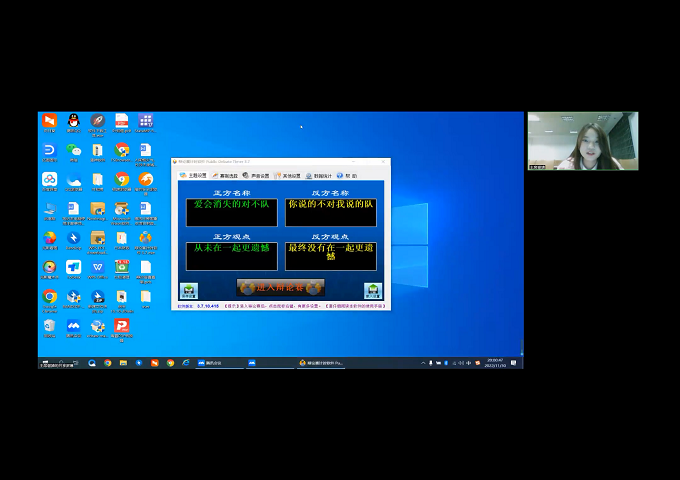Image resolution: width=680 pixels, height=480 pixels.
Task: Open the Google Chrome desktop shortcut
Action: [x=49, y=296]
